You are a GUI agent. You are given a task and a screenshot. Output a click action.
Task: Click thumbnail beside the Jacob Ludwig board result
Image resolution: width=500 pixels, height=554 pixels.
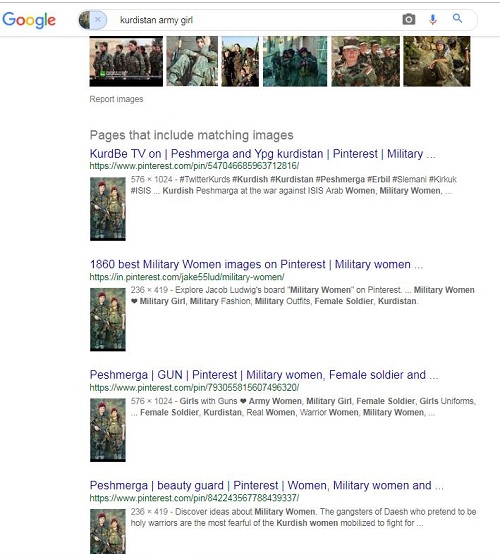point(108,320)
